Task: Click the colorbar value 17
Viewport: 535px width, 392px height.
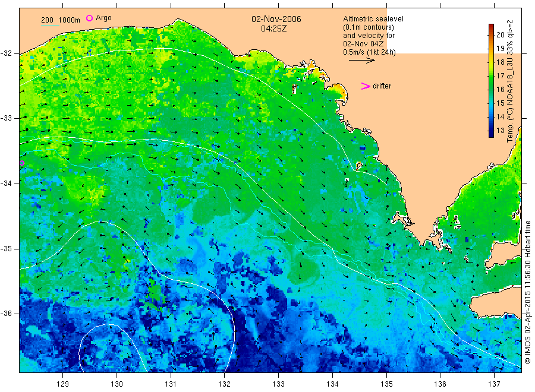Action: click(500, 75)
